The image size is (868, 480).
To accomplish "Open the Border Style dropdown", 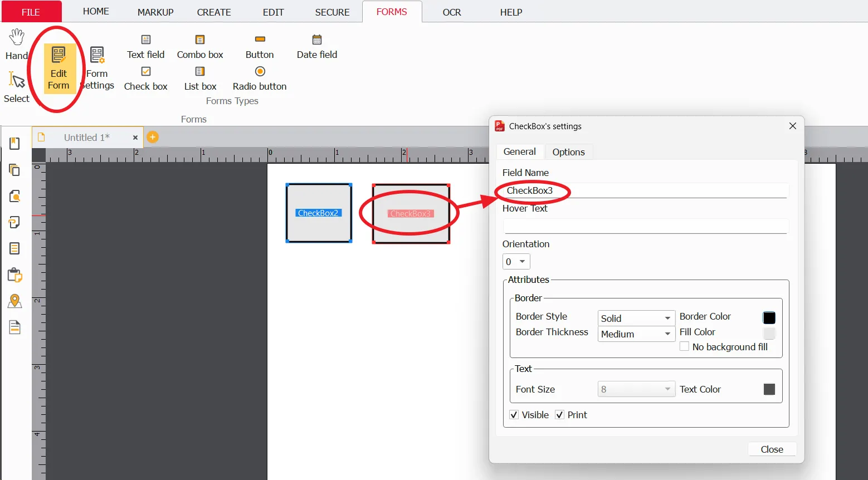I will point(636,318).
